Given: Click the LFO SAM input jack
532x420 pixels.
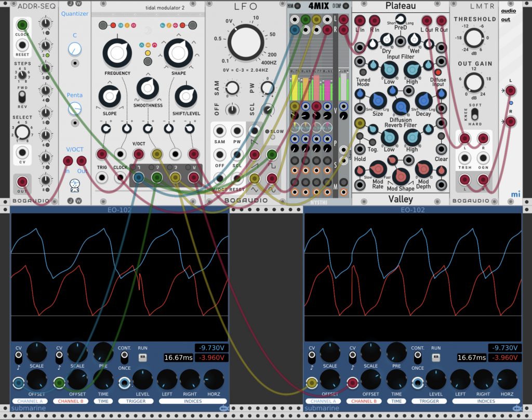Looking at the screenshot, I should click(x=220, y=130).
